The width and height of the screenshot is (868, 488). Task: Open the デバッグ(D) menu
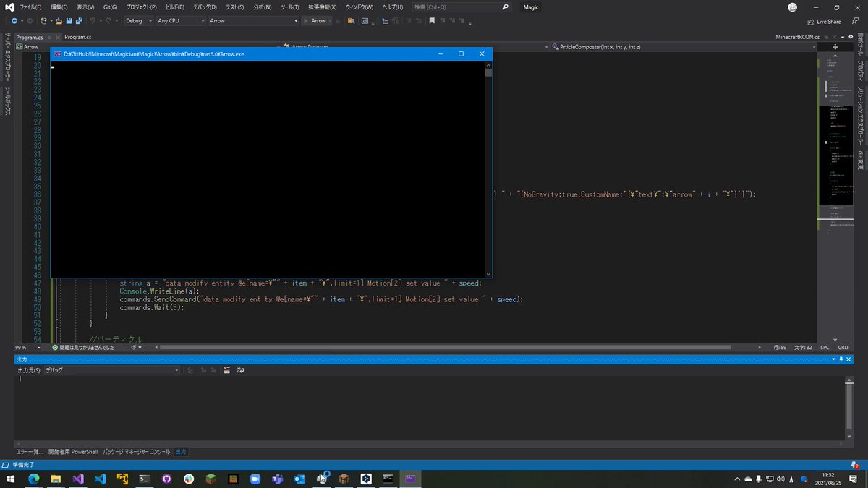[205, 7]
